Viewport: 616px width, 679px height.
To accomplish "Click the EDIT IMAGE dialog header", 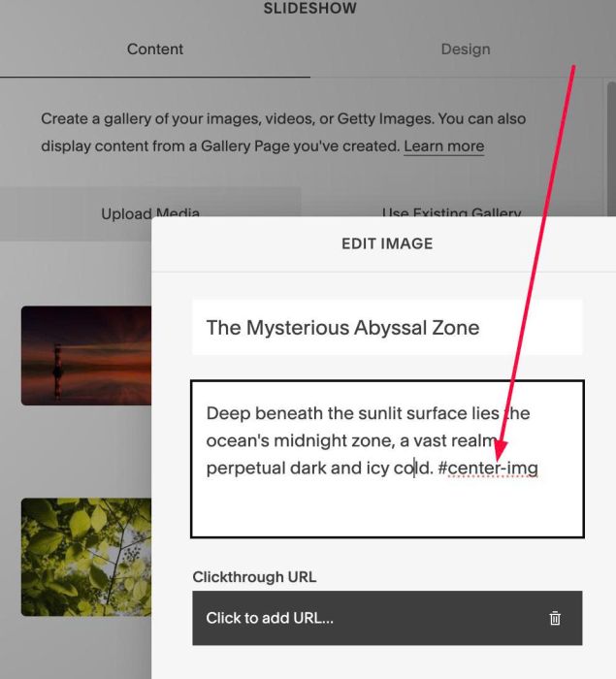I will tap(387, 243).
